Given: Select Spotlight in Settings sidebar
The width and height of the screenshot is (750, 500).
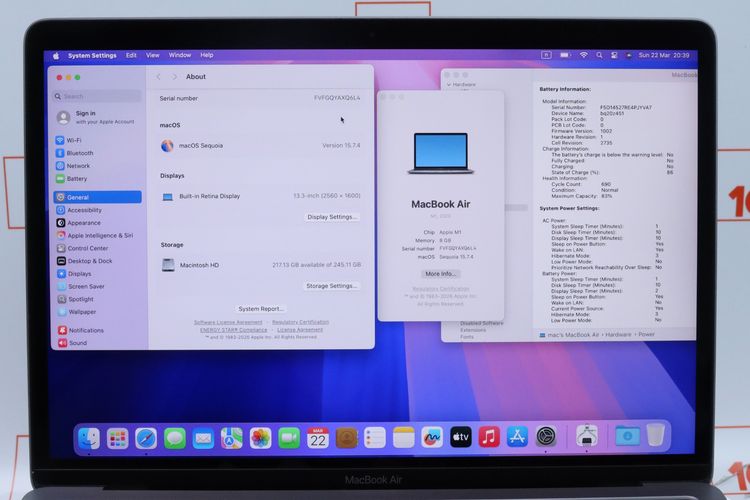Looking at the screenshot, I should tap(98, 299).
